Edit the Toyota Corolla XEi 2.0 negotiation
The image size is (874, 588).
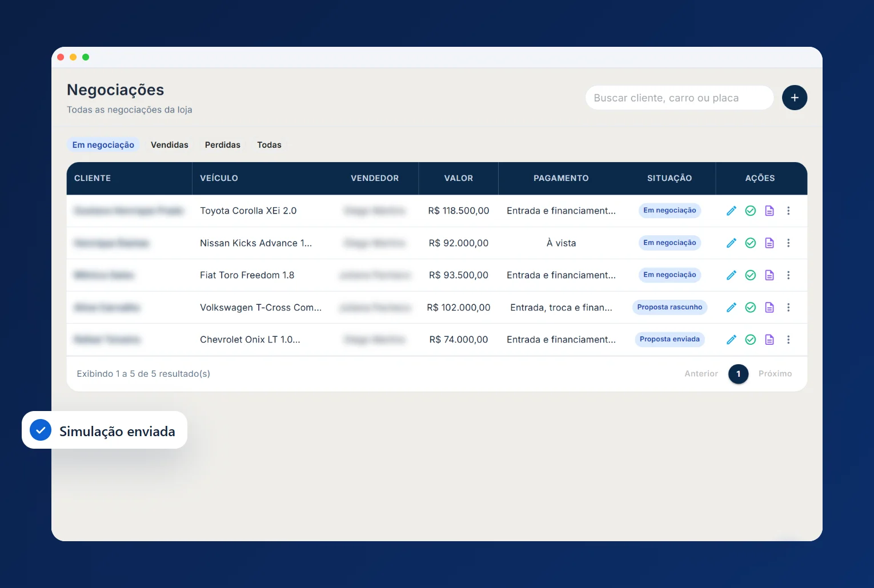pos(731,211)
